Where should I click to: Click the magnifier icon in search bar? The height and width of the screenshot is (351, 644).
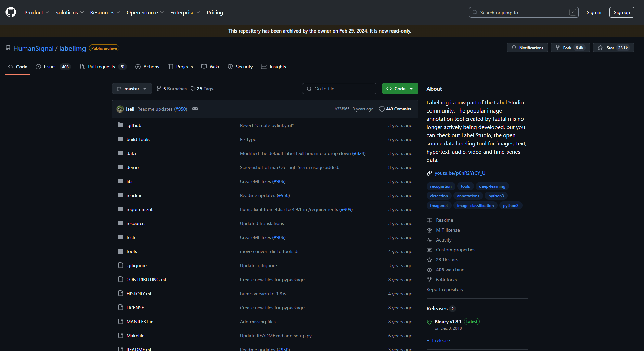[x=475, y=12]
